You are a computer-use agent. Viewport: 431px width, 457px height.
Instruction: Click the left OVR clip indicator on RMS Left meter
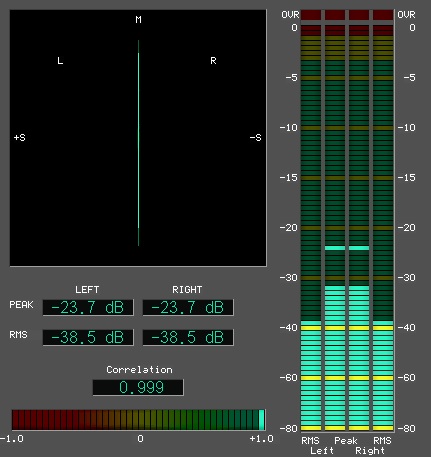pos(311,15)
